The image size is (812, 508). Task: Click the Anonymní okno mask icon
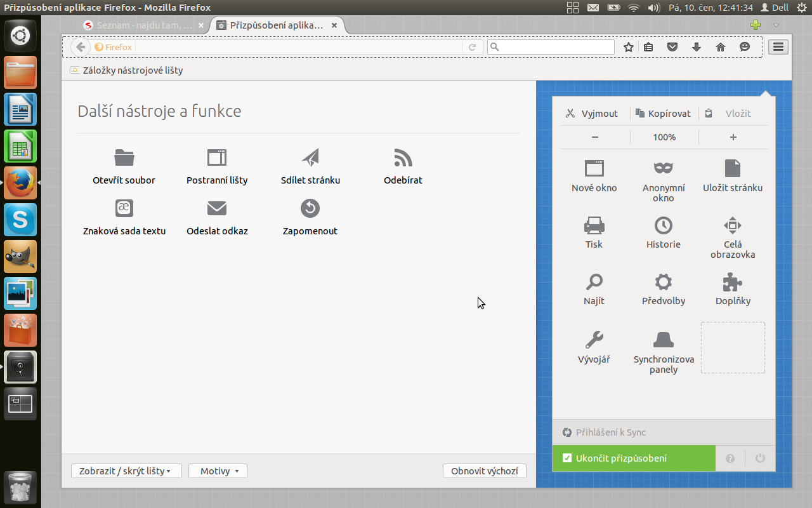pyautogui.click(x=664, y=168)
